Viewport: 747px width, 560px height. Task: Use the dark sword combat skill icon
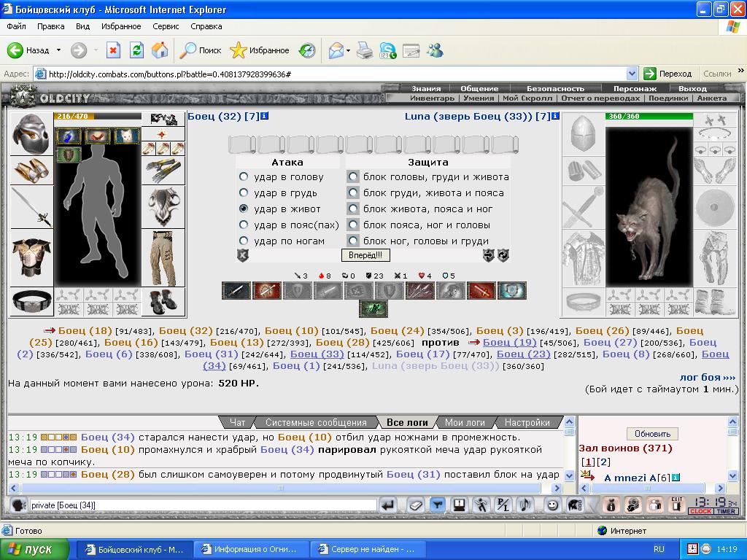[236, 290]
